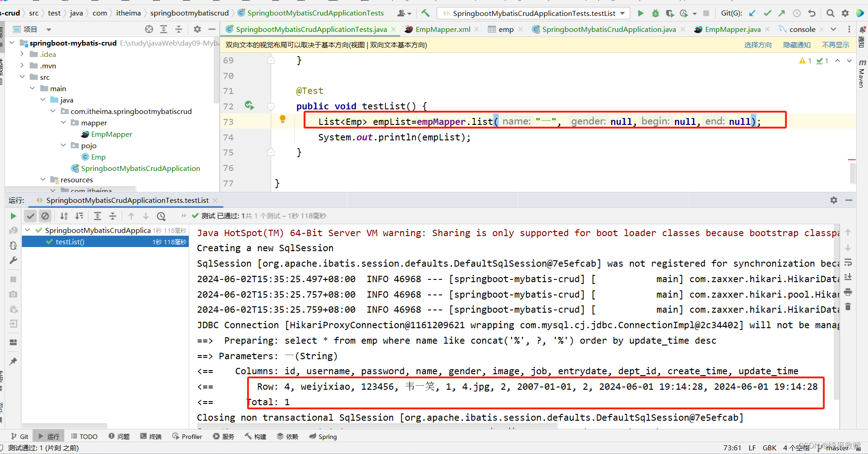The height and width of the screenshot is (454, 868).
Task: Open the Maven tool window on right edge
Action: coord(862,75)
